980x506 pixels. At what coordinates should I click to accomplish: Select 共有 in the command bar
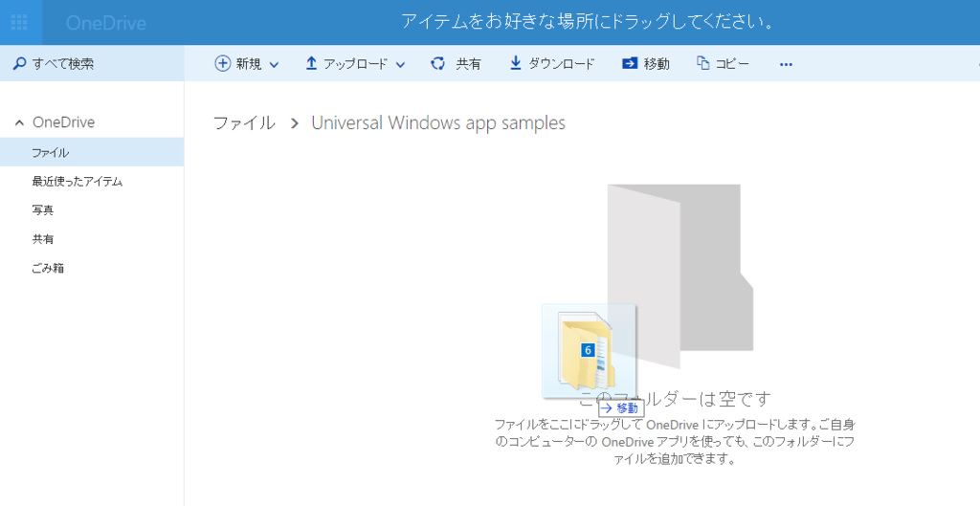468,64
